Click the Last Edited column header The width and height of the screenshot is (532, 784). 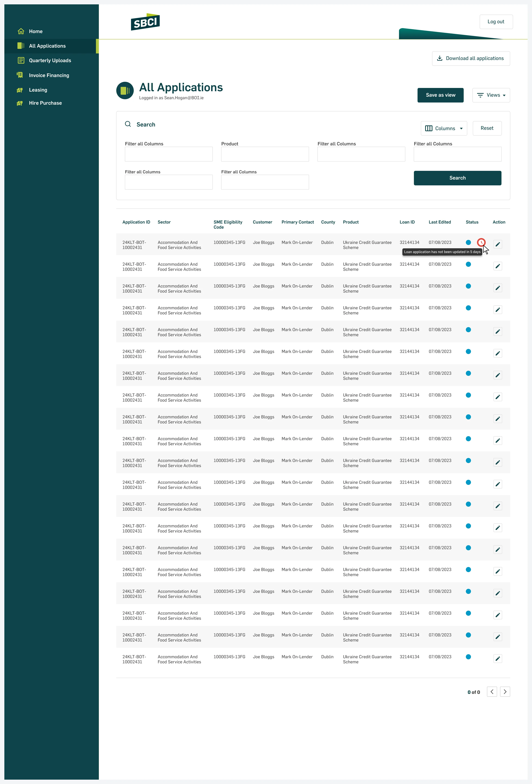(x=440, y=222)
